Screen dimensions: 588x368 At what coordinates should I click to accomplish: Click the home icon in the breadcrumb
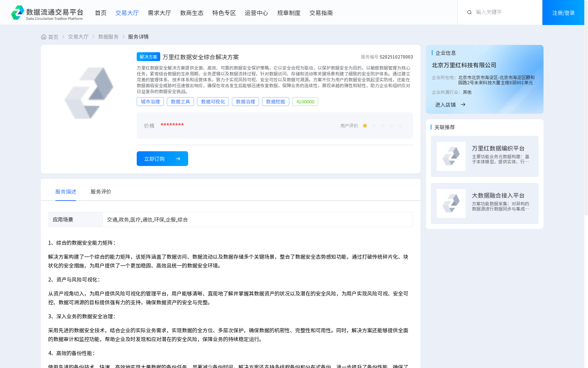point(44,37)
